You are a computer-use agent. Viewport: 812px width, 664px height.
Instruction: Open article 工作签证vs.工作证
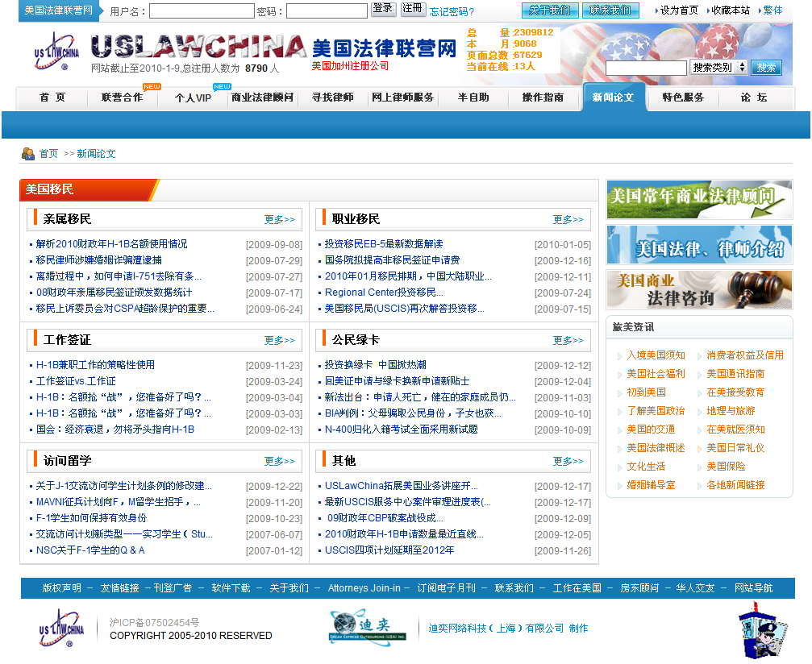click(x=76, y=381)
